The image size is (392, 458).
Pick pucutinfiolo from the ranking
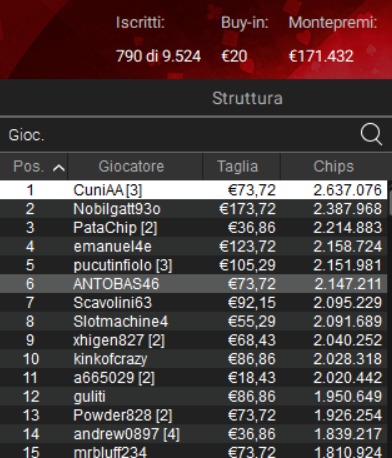pos(194,265)
